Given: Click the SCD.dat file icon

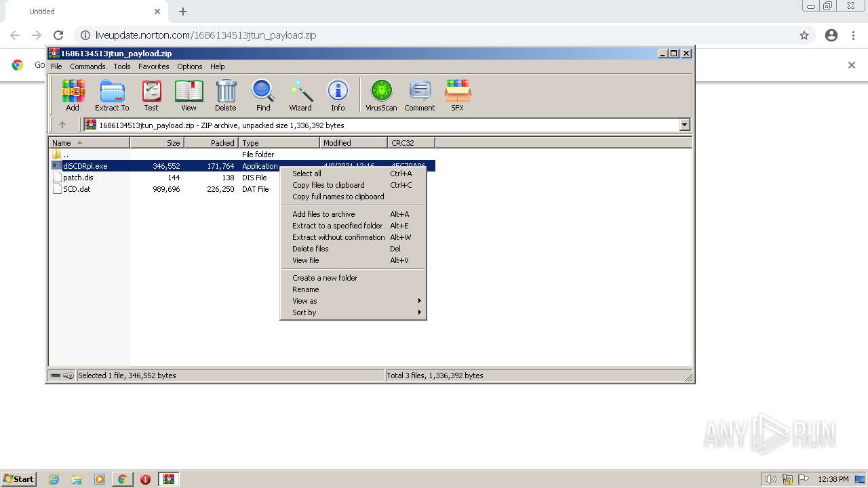Looking at the screenshot, I should click(57, 189).
